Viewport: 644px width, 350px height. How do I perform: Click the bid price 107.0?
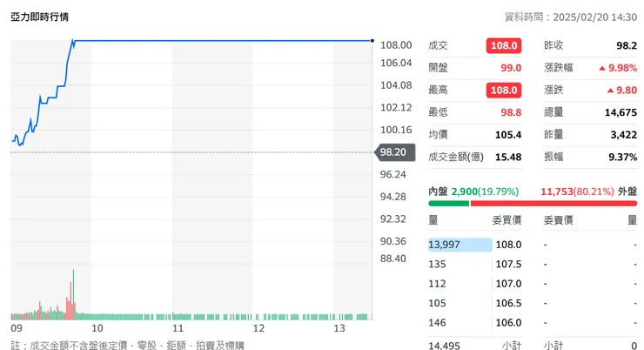pos(508,284)
